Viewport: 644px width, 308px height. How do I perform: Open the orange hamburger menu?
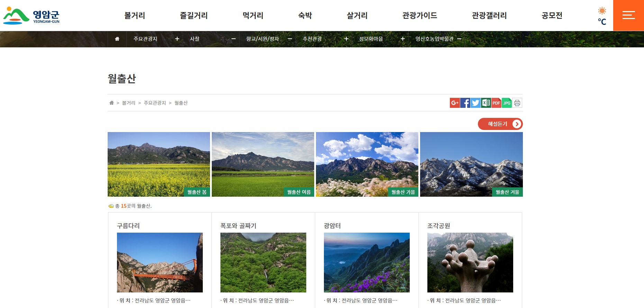point(628,15)
